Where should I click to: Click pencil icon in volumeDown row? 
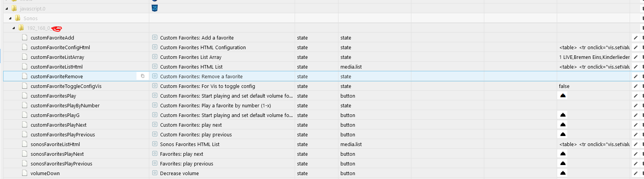pos(635,173)
